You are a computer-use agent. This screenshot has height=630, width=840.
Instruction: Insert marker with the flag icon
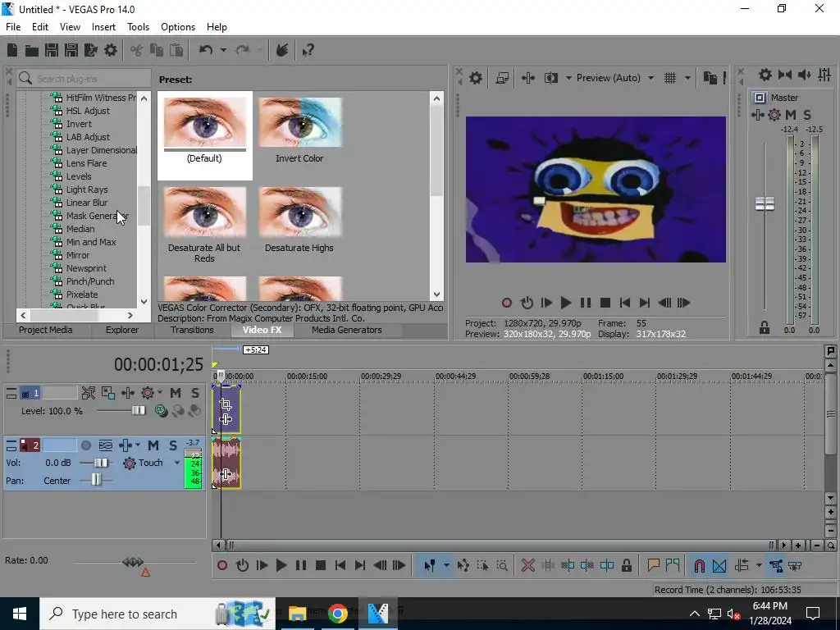[x=653, y=565]
